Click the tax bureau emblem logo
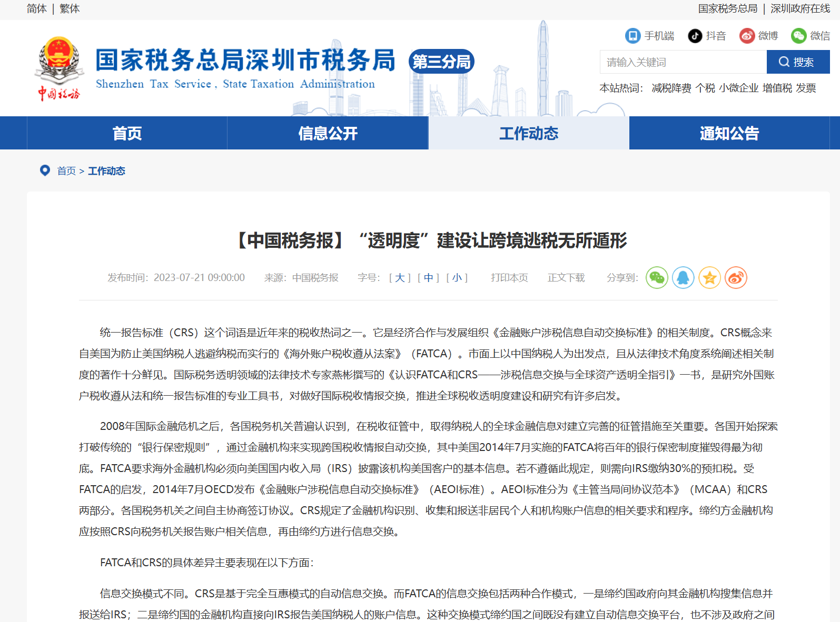This screenshot has height=622, width=840. [x=59, y=68]
